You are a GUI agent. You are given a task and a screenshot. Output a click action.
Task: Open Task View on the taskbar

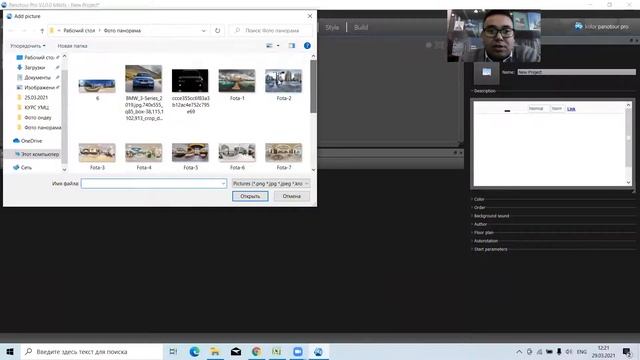click(x=173, y=351)
